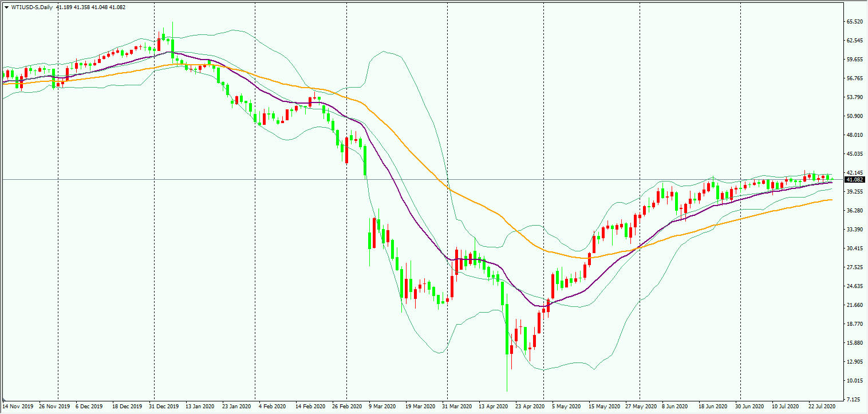Image resolution: width=868 pixels, height=414 pixels.
Task: Click the 33.390 price axis label
Action: coord(854,230)
